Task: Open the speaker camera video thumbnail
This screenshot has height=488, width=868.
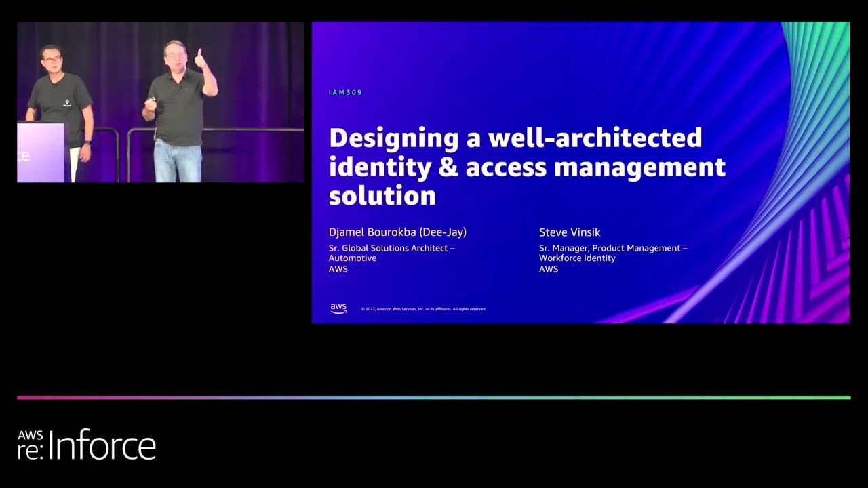Action: pyautogui.click(x=160, y=102)
